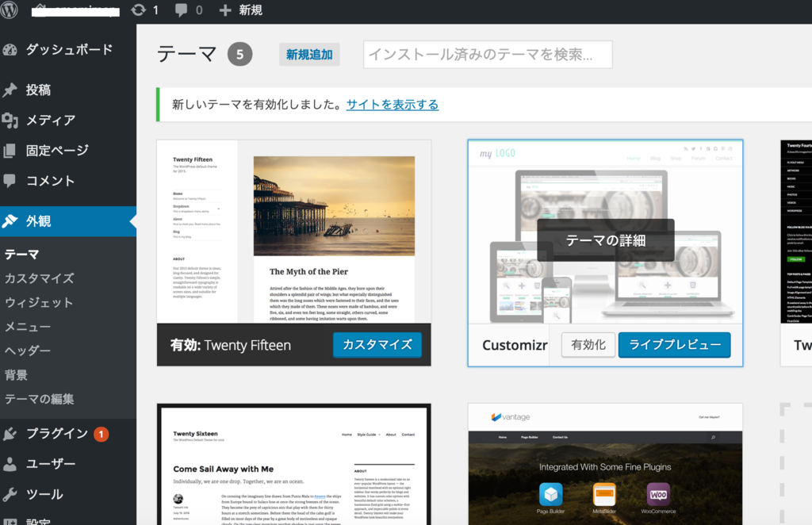Click the partially visible Twenty Fourteen thumbnail
This screenshot has width=812, height=525.
pyautogui.click(x=796, y=232)
